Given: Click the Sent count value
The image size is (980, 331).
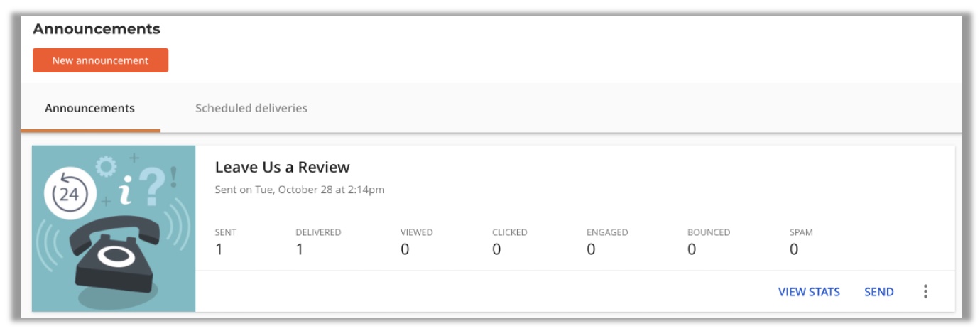Looking at the screenshot, I should coord(219,249).
